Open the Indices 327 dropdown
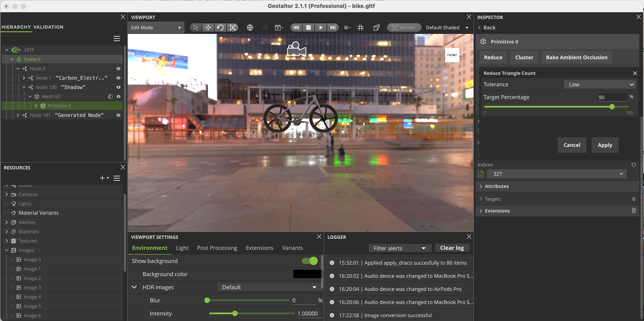 (x=557, y=174)
